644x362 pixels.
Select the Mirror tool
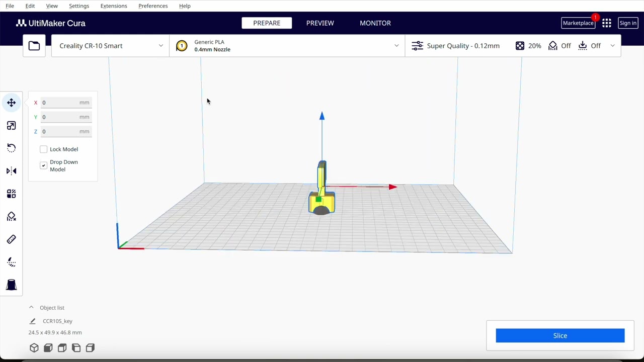click(11, 171)
